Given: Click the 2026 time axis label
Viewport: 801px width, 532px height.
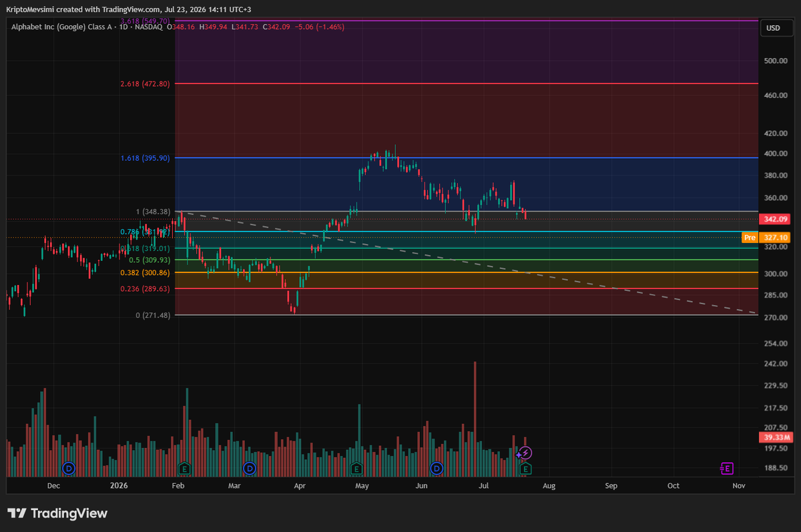Looking at the screenshot, I should pos(118,486).
